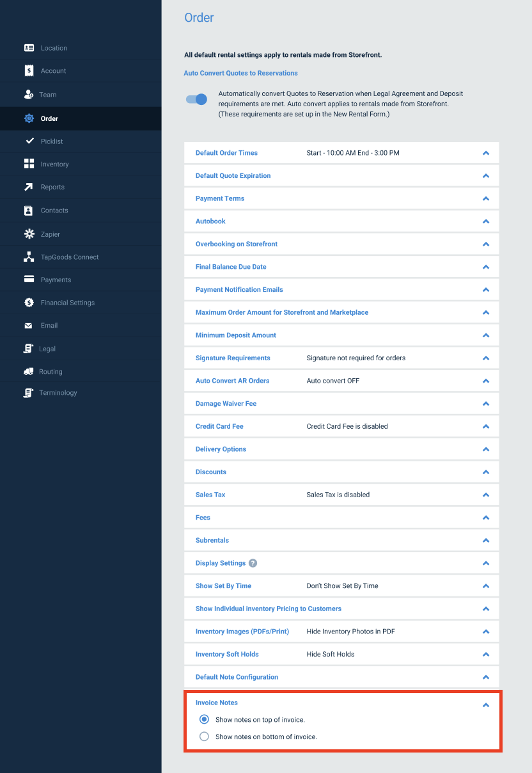Open Show Individual inventory Pricing to Customers
The width and height of the screenshot is (532, 773).
point(341,609)
